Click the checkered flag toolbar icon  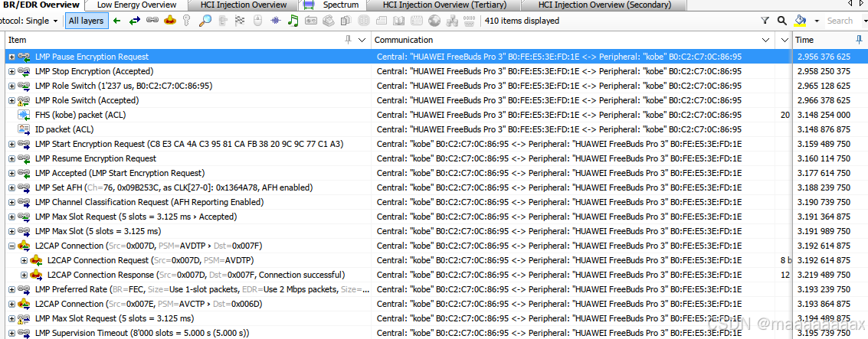tap(240, 21)
